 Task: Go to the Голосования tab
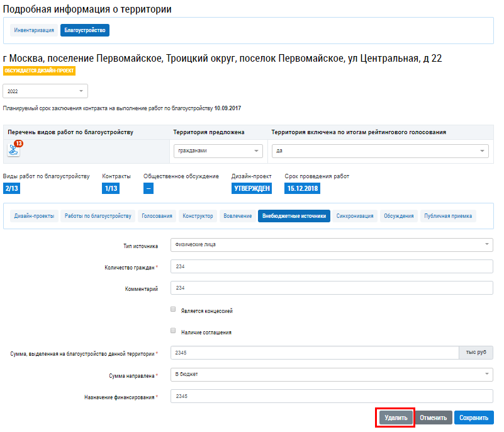(x=157, y=216)
